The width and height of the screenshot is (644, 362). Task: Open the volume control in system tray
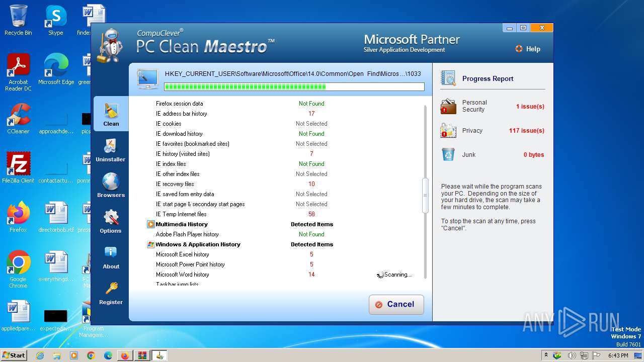coord(572,355)
